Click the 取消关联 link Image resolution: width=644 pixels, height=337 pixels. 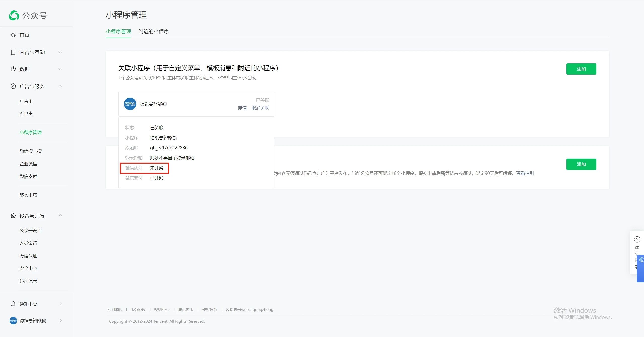click(260, 108)
